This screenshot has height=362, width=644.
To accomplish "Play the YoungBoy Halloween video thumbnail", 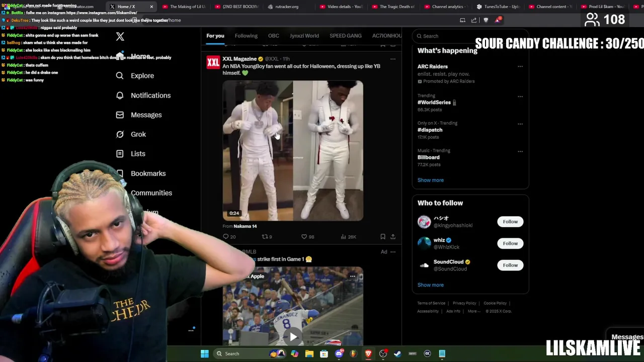I will click(x=293, y=150).
